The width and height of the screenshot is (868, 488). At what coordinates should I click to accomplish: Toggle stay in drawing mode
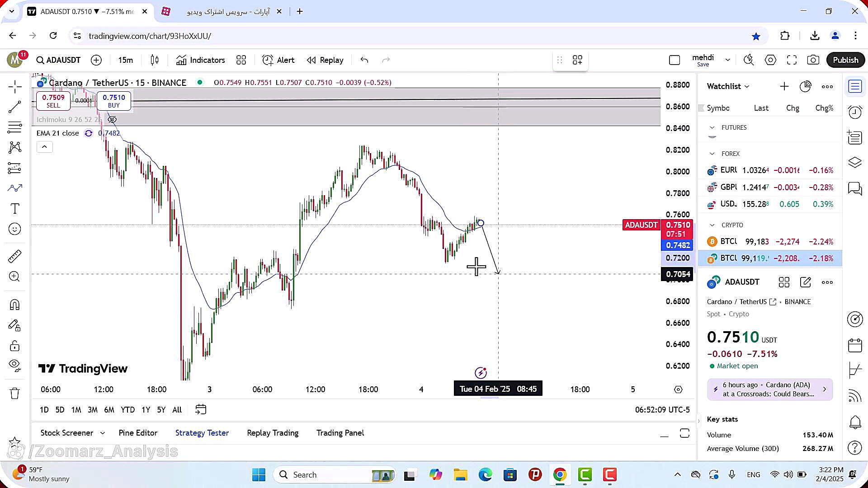14,325
